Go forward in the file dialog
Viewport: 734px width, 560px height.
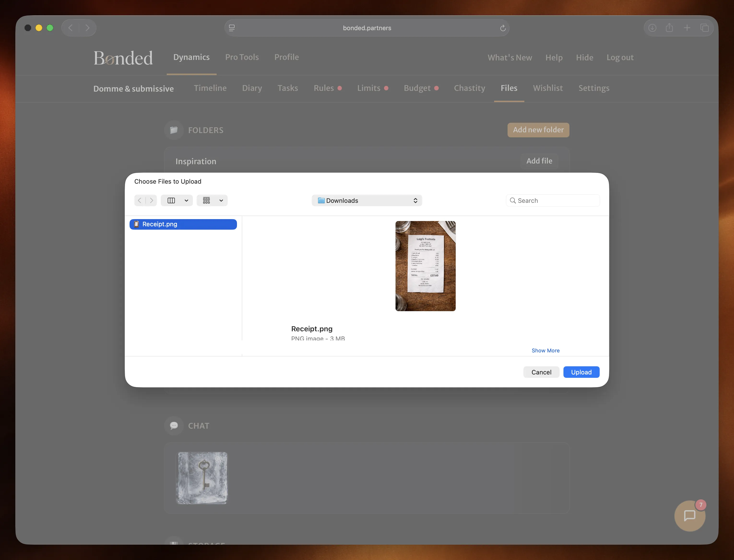(x=151, y=200)
